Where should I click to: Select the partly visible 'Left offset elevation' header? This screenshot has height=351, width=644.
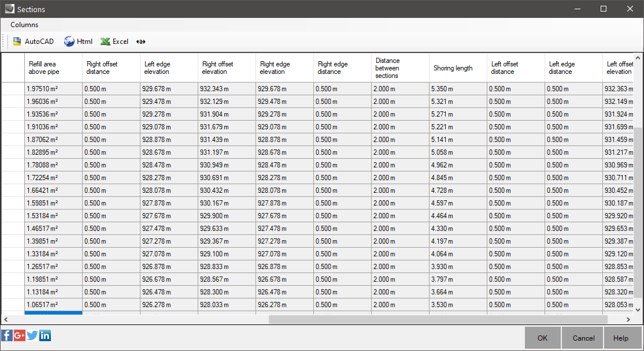pos(618,68)
